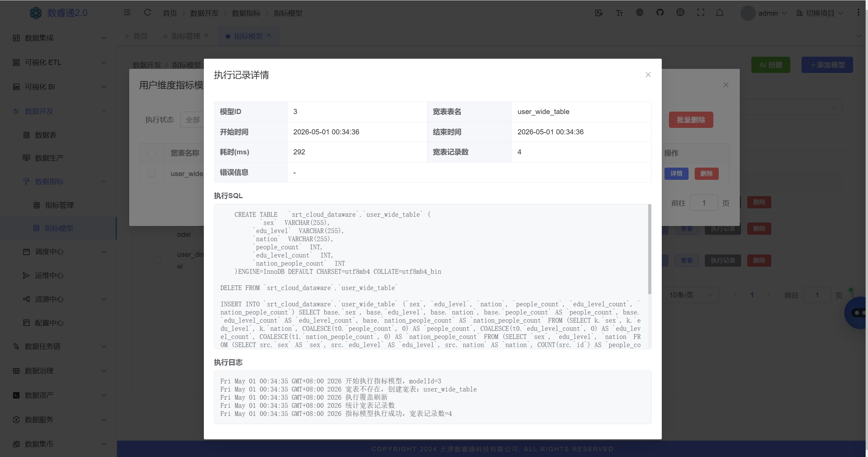This screenshot has width=868, height=457.
Task: Click the 数据集成 sidebar icon
Action: [x=16, y=38]
